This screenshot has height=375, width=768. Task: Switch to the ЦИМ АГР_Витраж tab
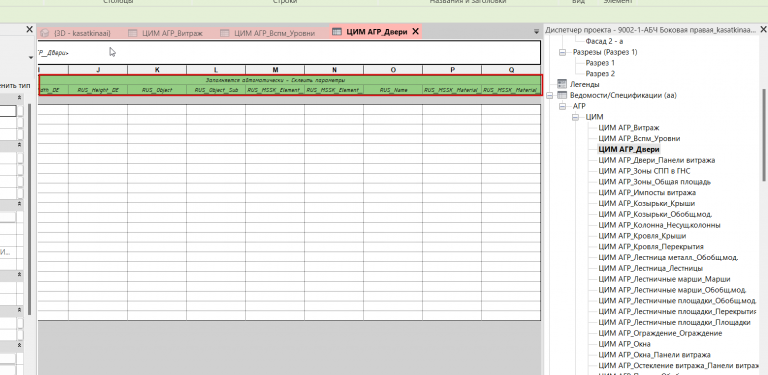[x=165, y=33]
